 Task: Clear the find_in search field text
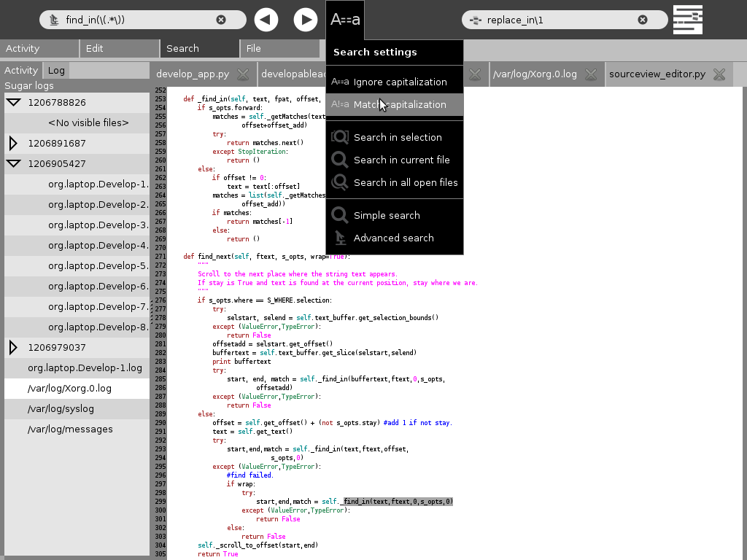(221, 20)
